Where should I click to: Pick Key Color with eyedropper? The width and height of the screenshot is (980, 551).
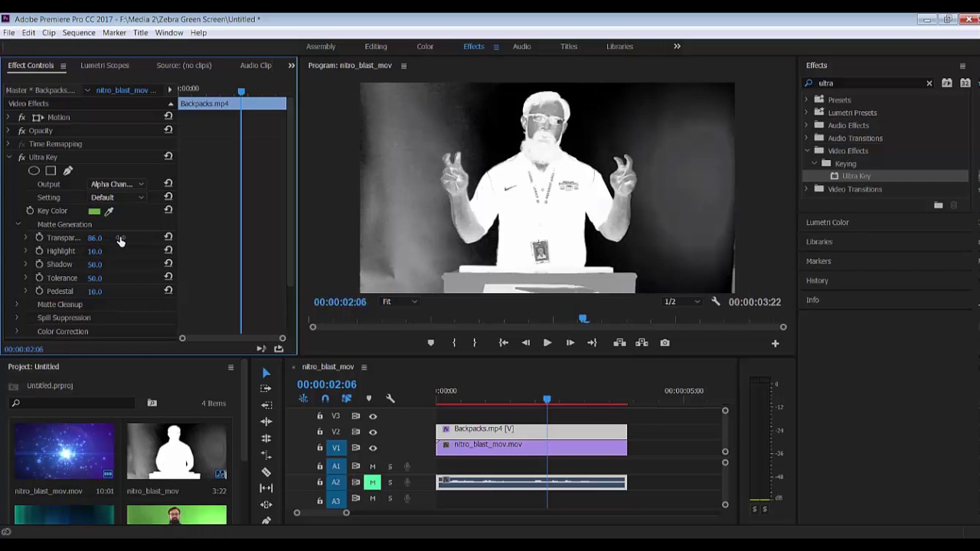click(x=109, y=211)
